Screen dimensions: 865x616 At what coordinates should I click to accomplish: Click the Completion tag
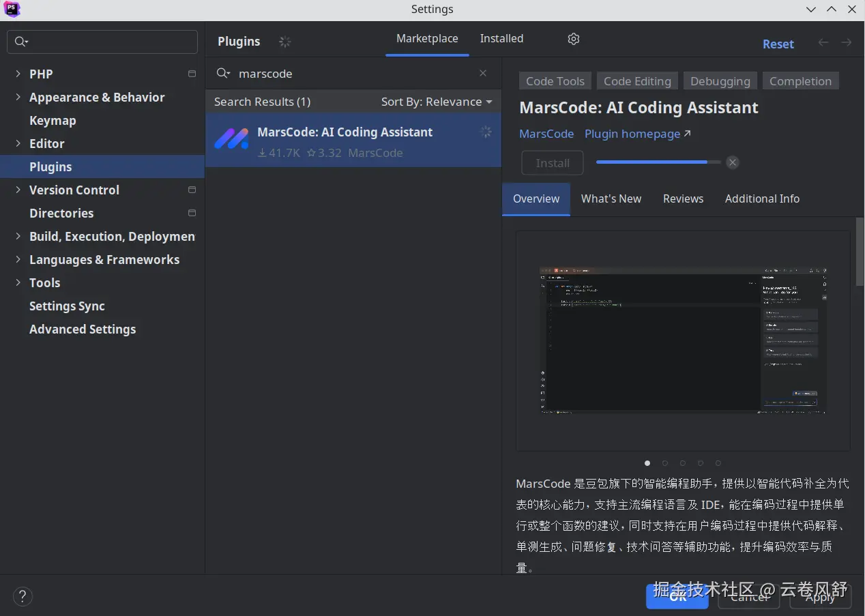coord(800,81)
